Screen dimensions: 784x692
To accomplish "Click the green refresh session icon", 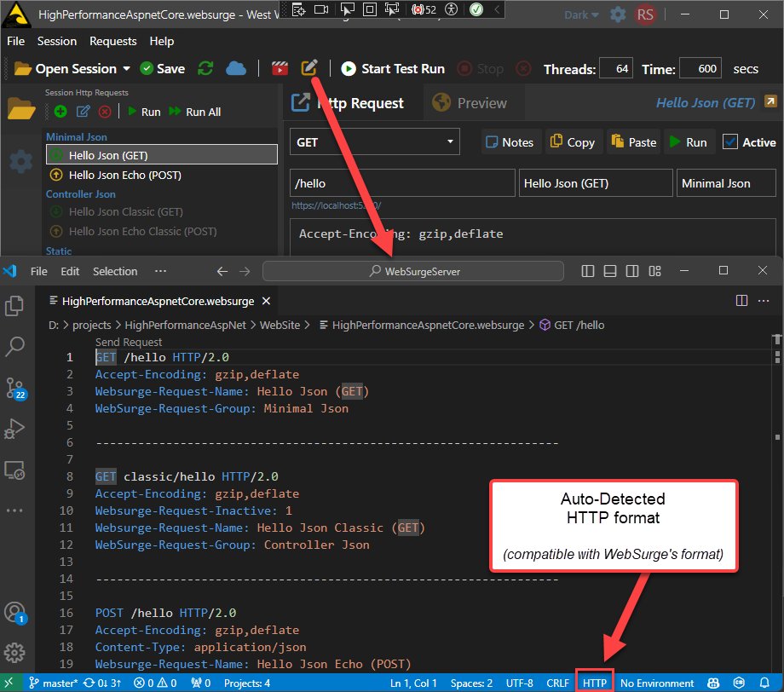I will click(x=205, y=68).
